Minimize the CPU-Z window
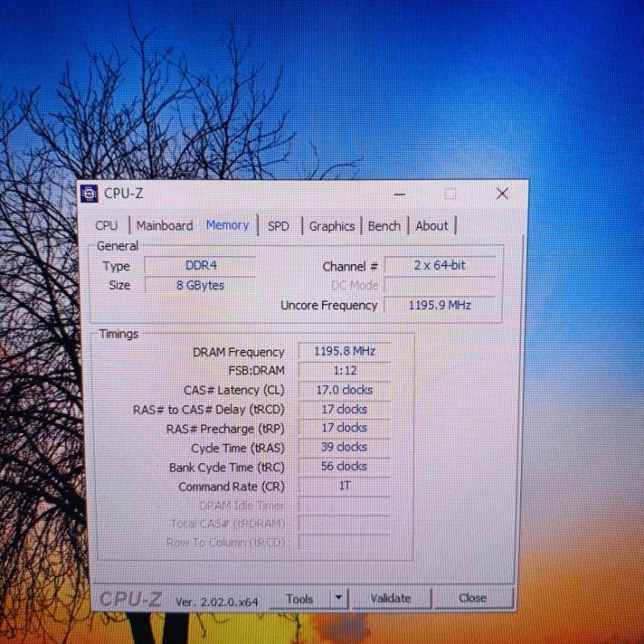The width and height of the screenshot is (644, 644). point(399,194)
